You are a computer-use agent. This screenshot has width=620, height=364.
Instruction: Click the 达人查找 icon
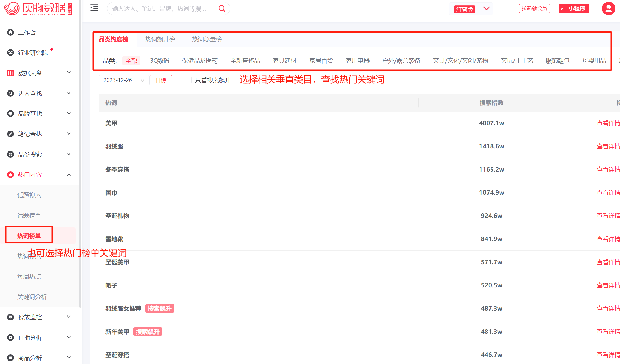pos(10,93)
